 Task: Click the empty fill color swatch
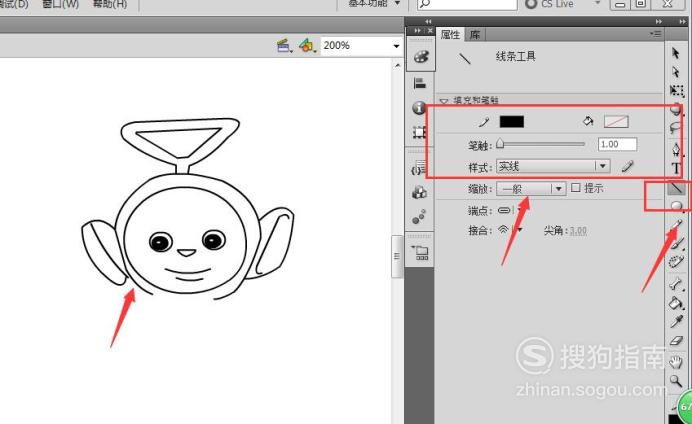coord(616,121)
